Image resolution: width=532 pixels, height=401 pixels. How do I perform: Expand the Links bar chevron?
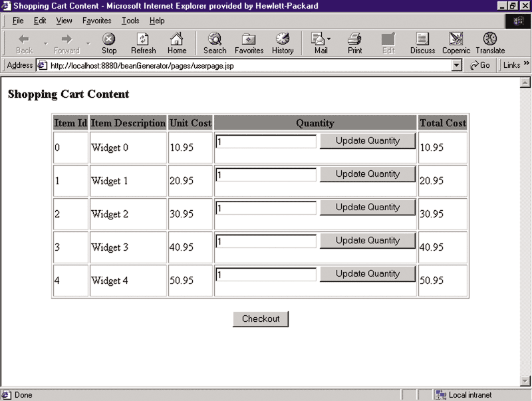click(x=527, y=65)
